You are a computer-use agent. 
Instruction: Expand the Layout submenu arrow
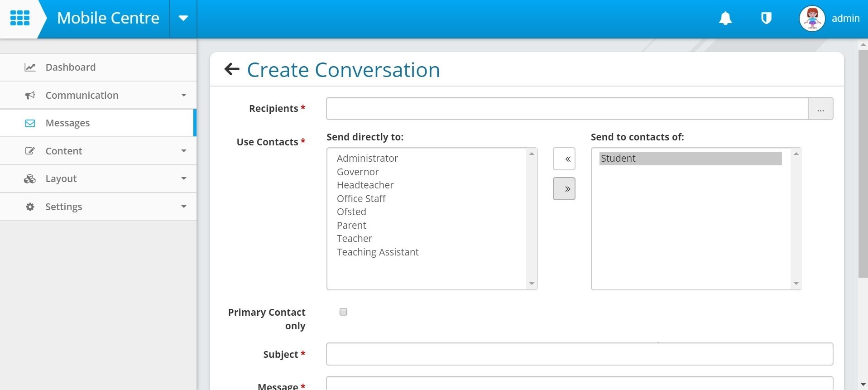pos(183,178)
